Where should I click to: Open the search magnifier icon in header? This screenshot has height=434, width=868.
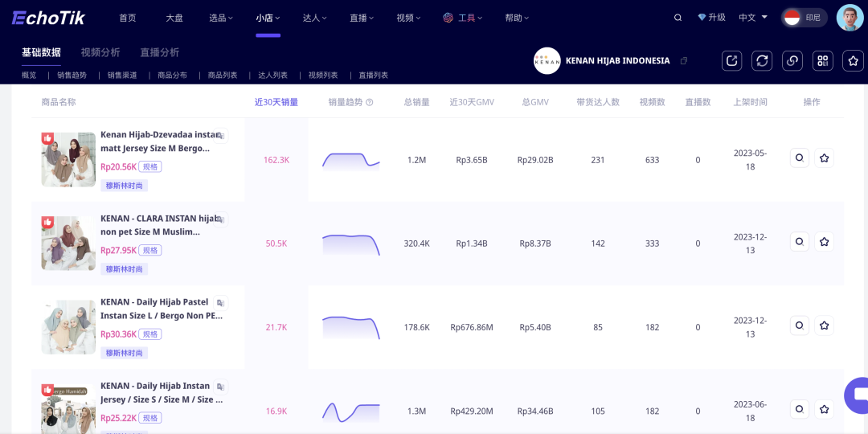pyautogui.click(x=678, y=18)
